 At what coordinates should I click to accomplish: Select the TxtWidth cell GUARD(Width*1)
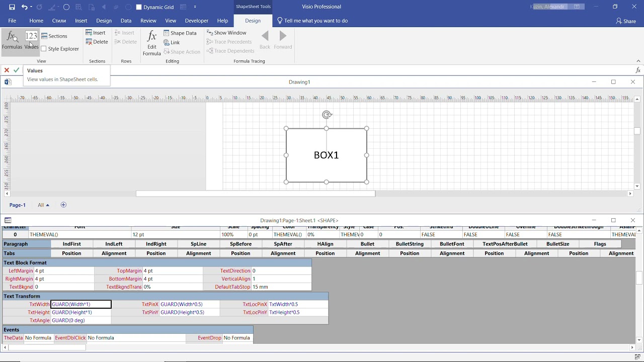(81, 304)
